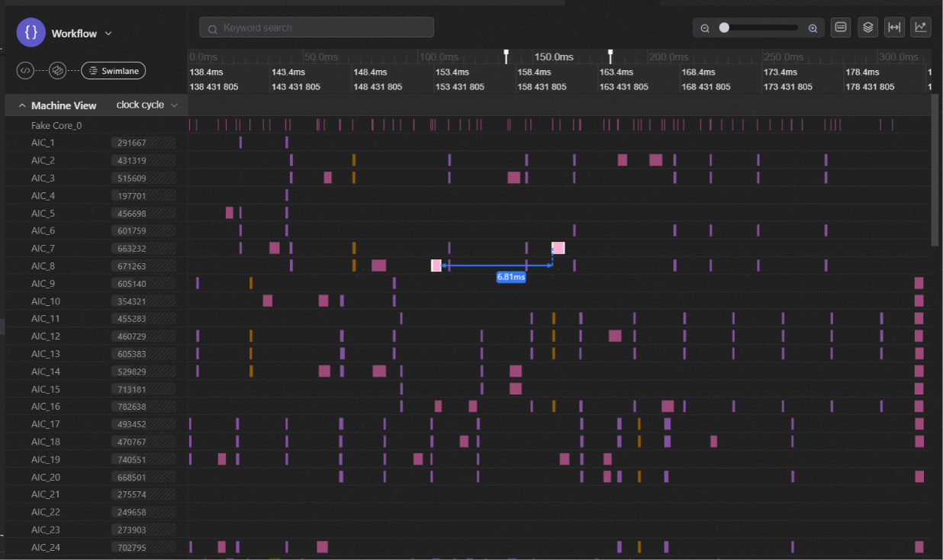The width and height of the screenshot is (943, 560).
Task: Click the purple curly-braces Workflow logo
Action: coord(31,33)
